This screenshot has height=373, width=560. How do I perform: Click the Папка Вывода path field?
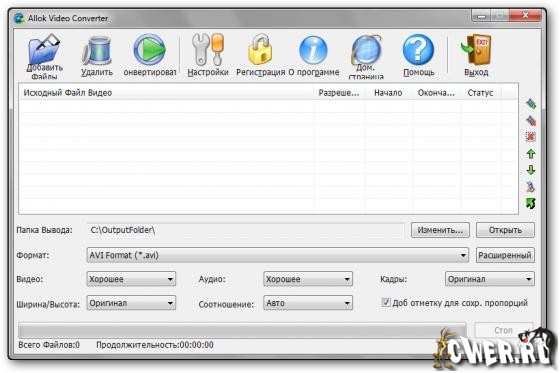246,230
